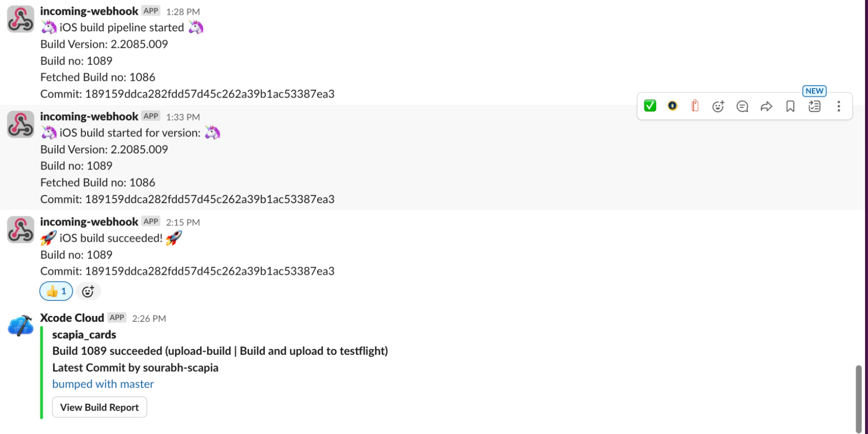Image resolution: width=868 pixels, height=434 pixels.
Task: Click the 1:33 PM message timestamp
Action: tap(183, 117)
